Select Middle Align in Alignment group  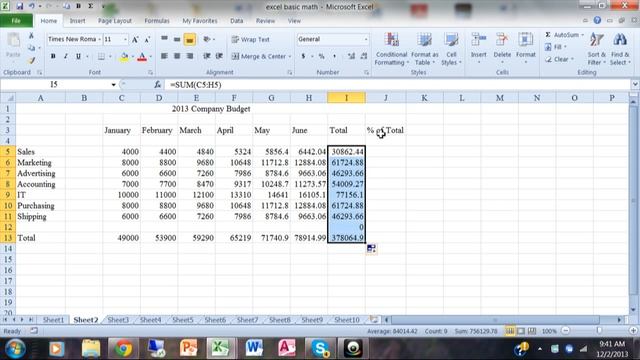(177, 39)
